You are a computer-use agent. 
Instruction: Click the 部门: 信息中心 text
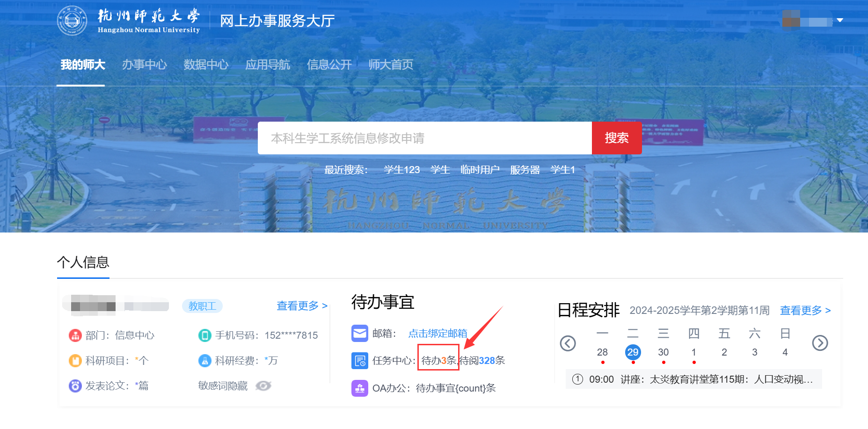120,335
